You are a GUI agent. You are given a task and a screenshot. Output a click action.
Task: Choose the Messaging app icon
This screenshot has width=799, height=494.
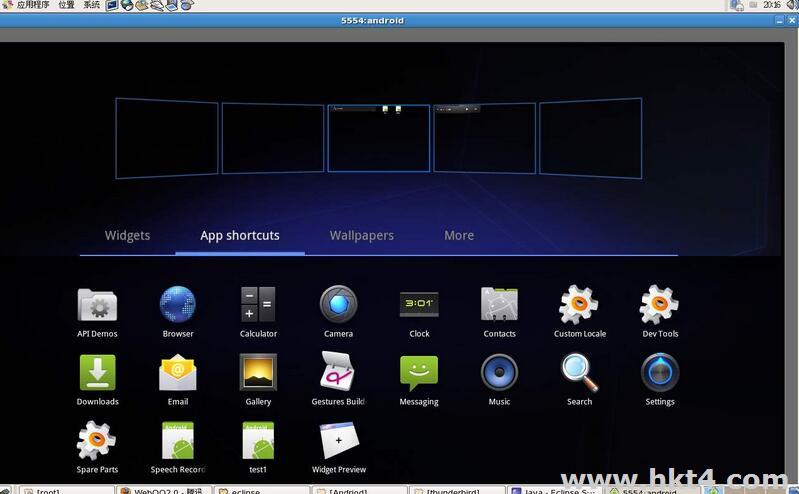tap(419, 373)
